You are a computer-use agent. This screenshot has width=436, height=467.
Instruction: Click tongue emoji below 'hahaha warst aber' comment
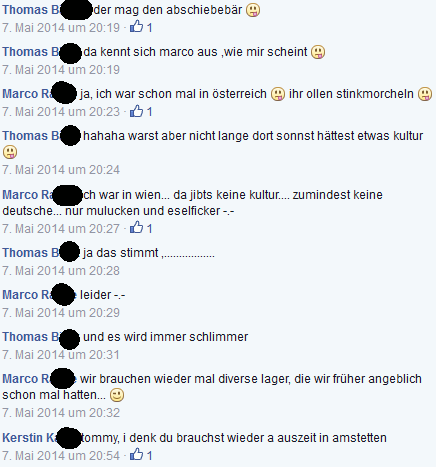point(10,152)
